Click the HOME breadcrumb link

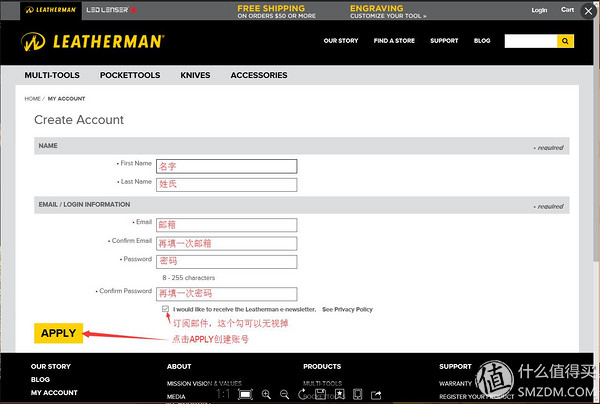click(x=33, y=99)
